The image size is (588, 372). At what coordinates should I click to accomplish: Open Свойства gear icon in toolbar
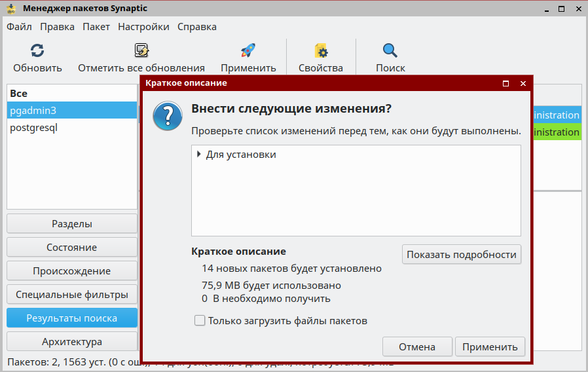click(x=321, y=50)
